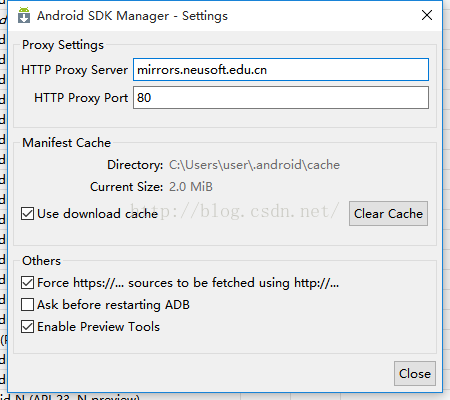Click the Android SDK Manager title bar icon

(x=24, y=15)
